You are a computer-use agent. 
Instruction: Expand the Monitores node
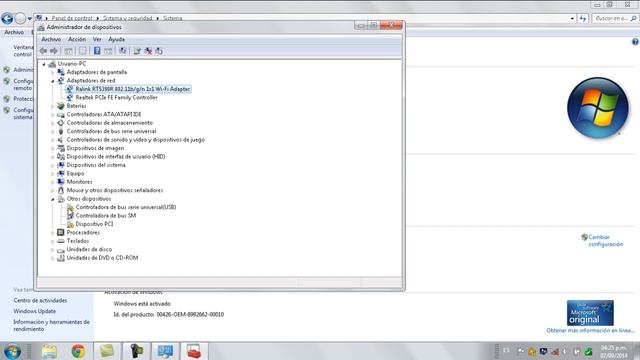coord(53,182)
